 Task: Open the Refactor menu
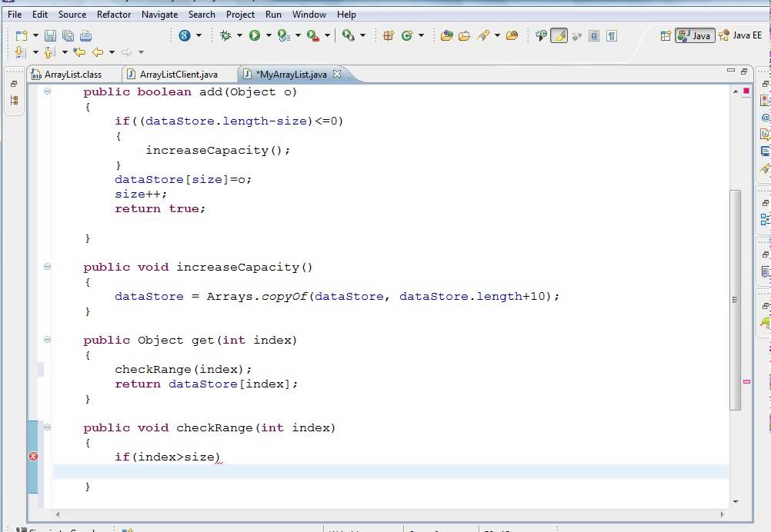pos(114,15)
